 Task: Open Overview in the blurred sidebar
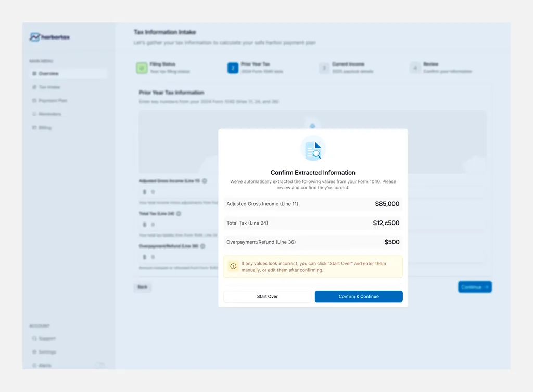[x=68, y=74]
